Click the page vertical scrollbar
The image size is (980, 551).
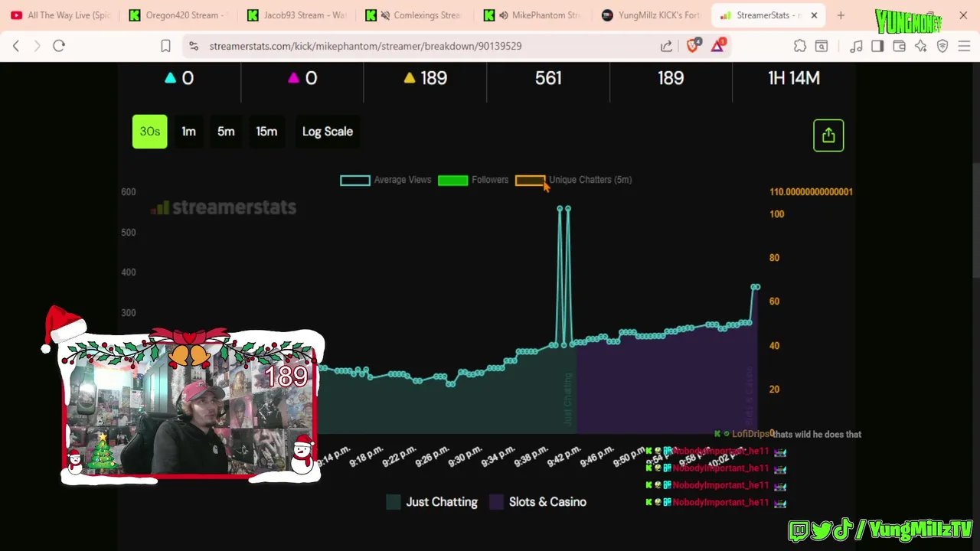tap(975, 222)
